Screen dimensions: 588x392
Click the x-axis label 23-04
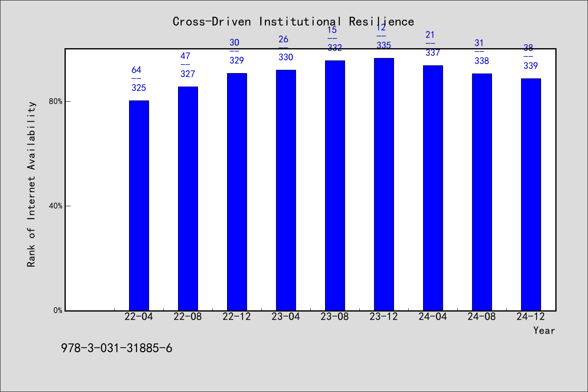point(286,316)
